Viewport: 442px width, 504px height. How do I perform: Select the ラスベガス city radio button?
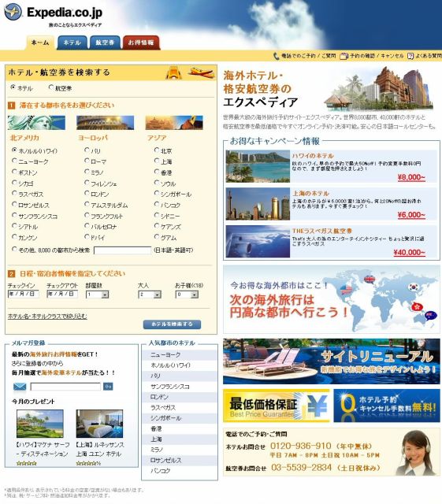tap(14, 193)
